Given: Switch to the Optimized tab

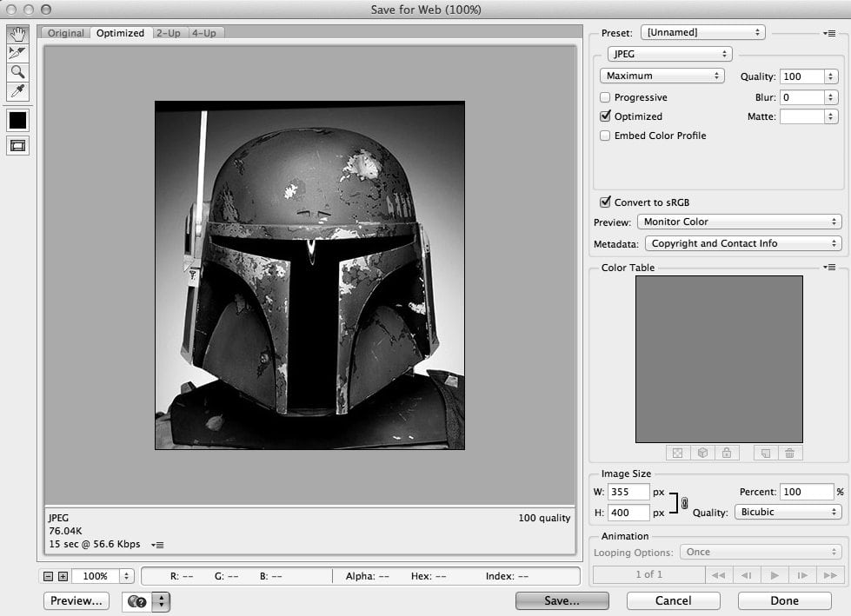Looking at the screenshot, I should (x=121, y=33).
